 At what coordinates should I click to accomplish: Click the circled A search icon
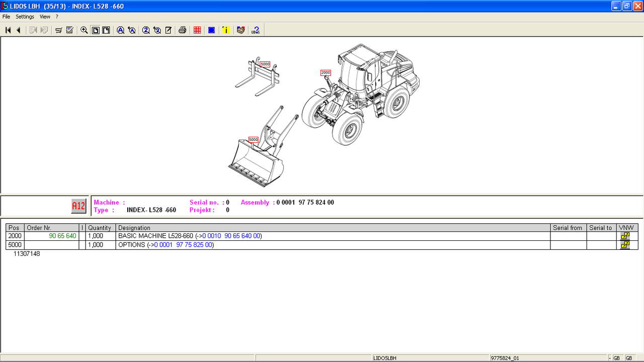click(121, 30)
